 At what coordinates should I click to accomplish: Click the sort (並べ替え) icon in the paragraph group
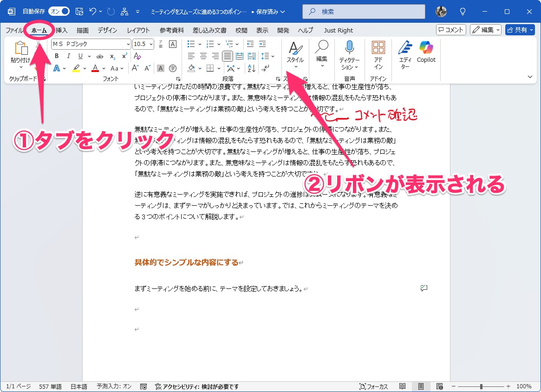click(251, 68)
